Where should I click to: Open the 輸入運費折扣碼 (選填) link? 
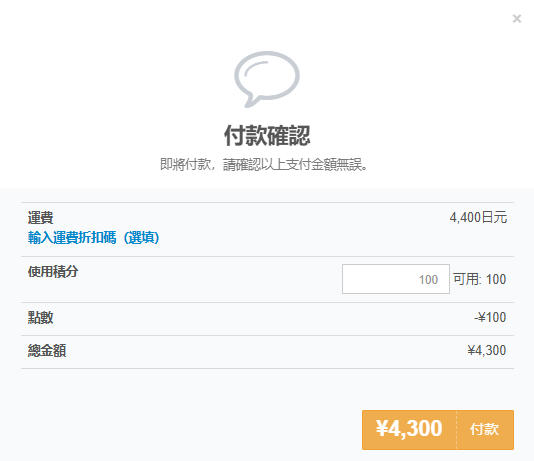click(94, 237)
